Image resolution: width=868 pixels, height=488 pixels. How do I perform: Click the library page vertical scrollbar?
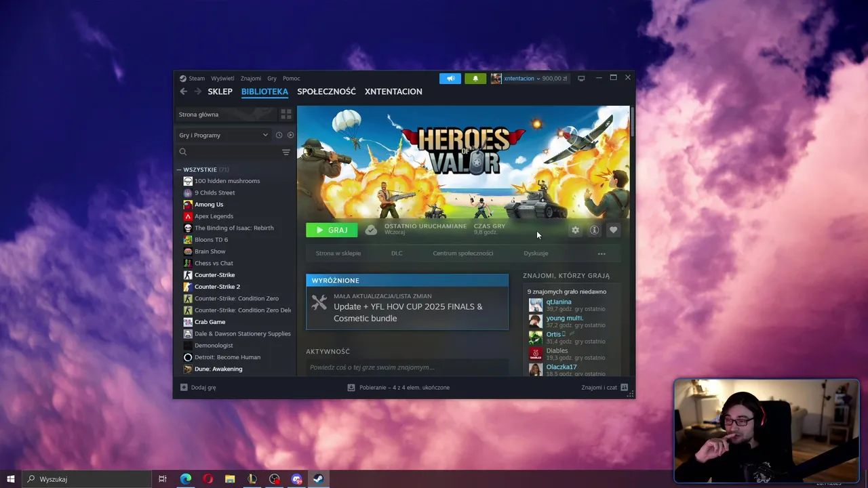(x=632, y=123)
